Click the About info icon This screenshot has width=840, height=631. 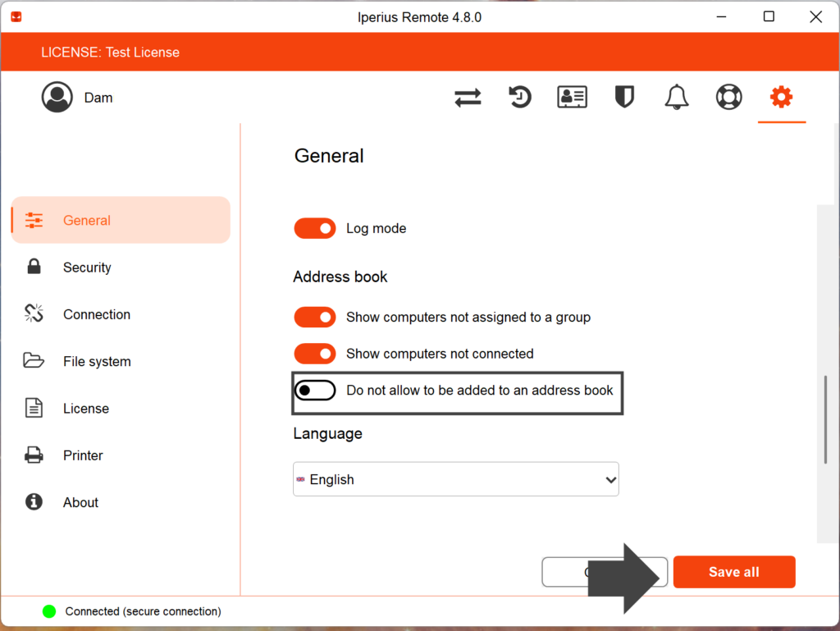pyautogui.click(x=34, y=502)
